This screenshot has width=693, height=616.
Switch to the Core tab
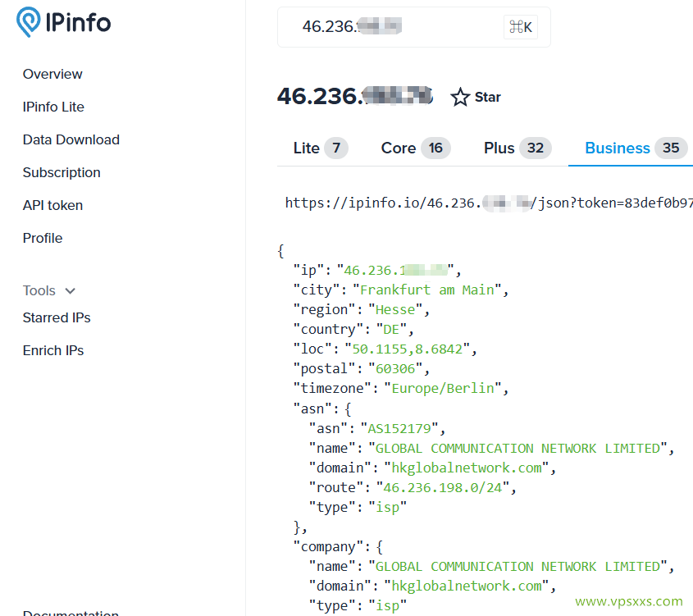[416, 148]
